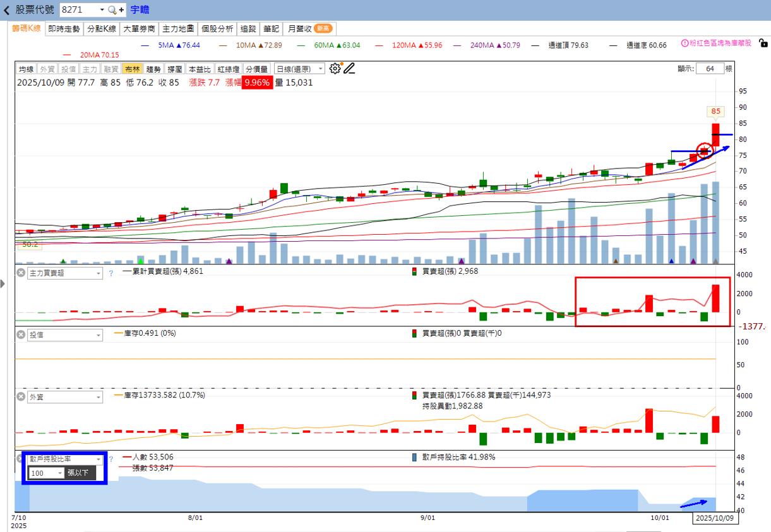Close the 外資 indicator panel
This screenshot has height=532, width=771.
(x=21, y=397)
